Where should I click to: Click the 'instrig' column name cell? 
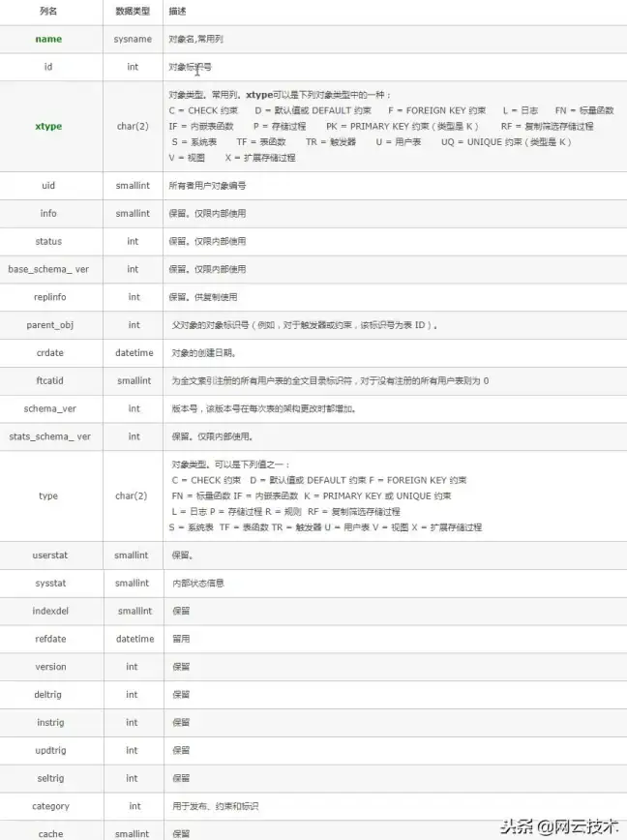[x=50, y=723]
